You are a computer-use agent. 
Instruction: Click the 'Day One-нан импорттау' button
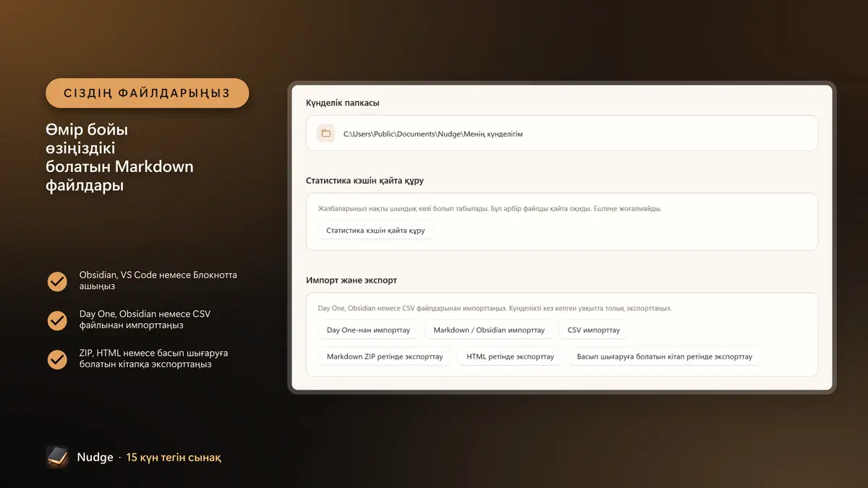point(368,330)
